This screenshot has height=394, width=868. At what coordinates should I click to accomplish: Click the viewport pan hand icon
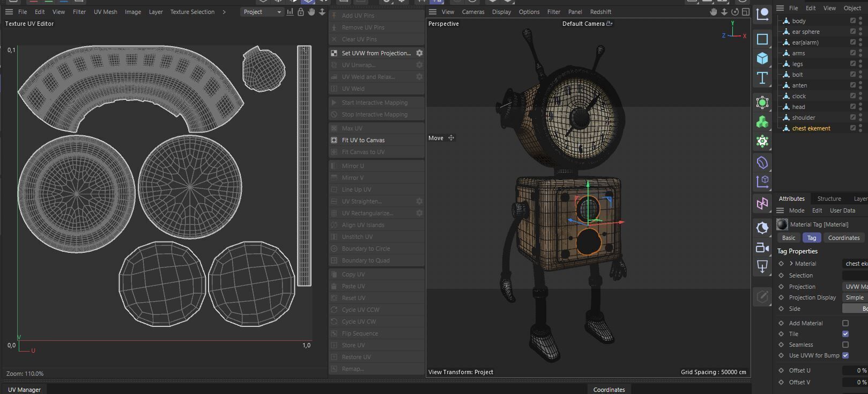714,12
